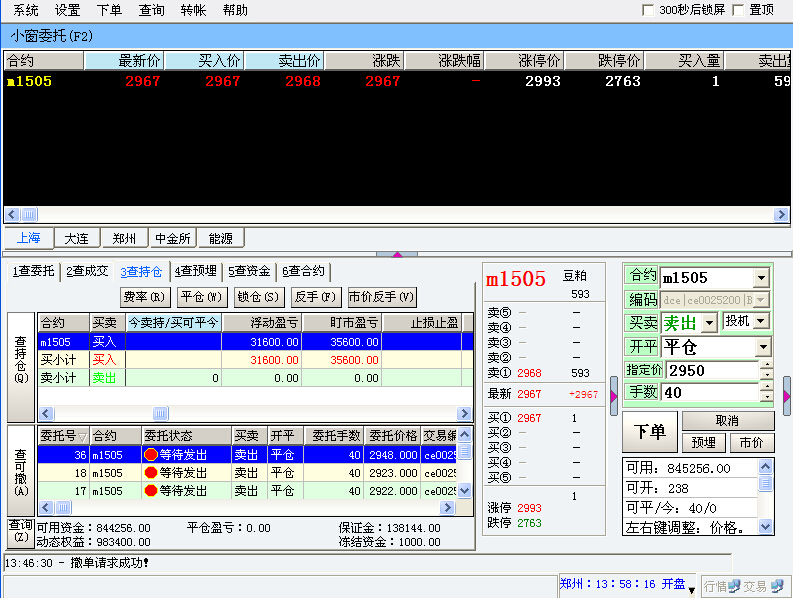Viewport: 793px width, 598px height.
Task: Increase 指定价 price with up stepper
Action: (x=766, y=365)
